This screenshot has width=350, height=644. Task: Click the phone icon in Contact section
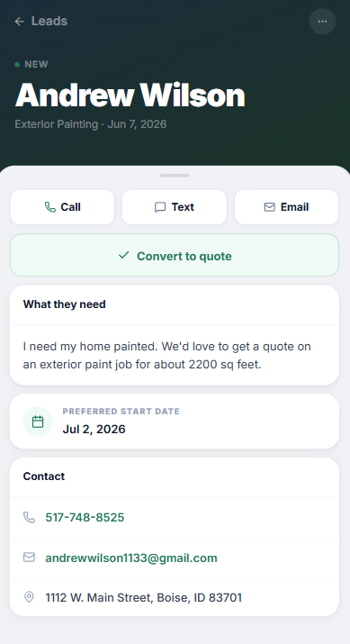[29, 517]
